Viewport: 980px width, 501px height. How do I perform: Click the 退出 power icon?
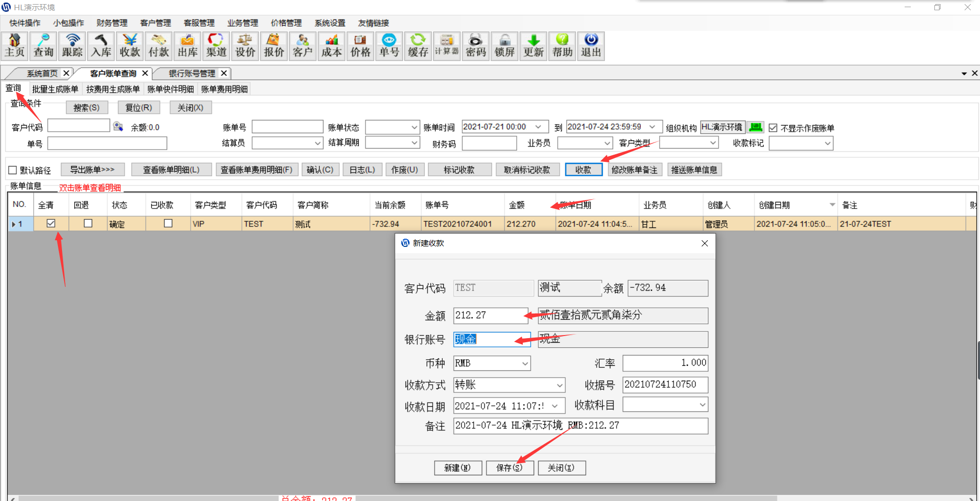tap(590, 46)
